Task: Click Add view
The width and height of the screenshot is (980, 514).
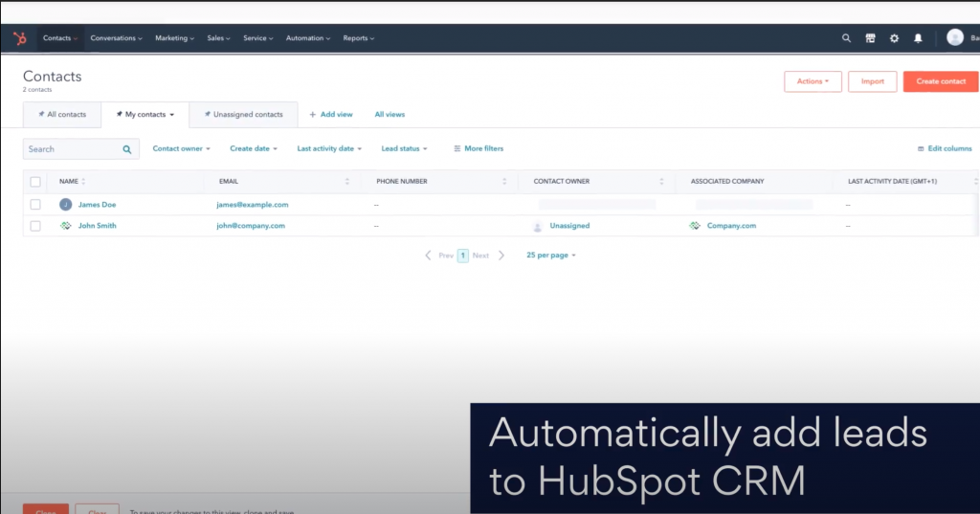Action: coord(330,115)
